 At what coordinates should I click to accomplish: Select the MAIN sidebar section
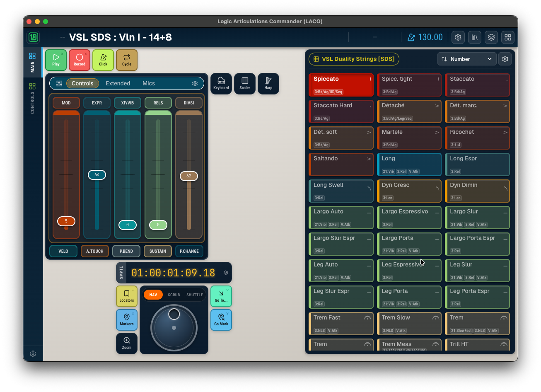pos(32,62)
